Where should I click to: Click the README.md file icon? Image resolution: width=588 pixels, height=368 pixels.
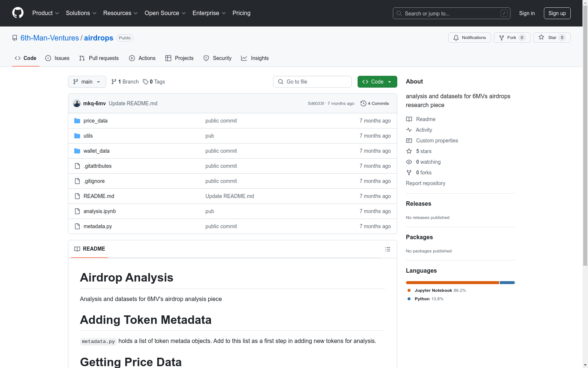pos(77,196)
